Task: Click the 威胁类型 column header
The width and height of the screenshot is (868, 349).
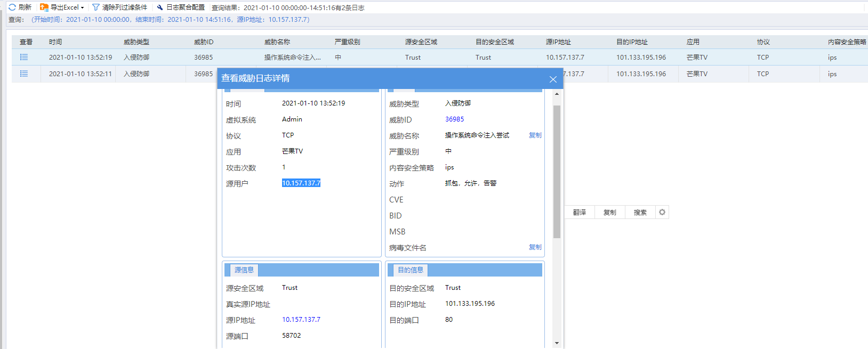Action: pyautogui.click(x=136, y=42)
